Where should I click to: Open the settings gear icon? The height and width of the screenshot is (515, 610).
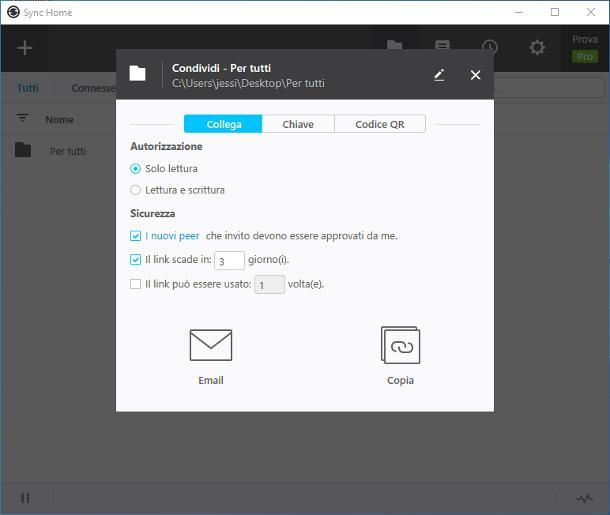pos(537,48)
